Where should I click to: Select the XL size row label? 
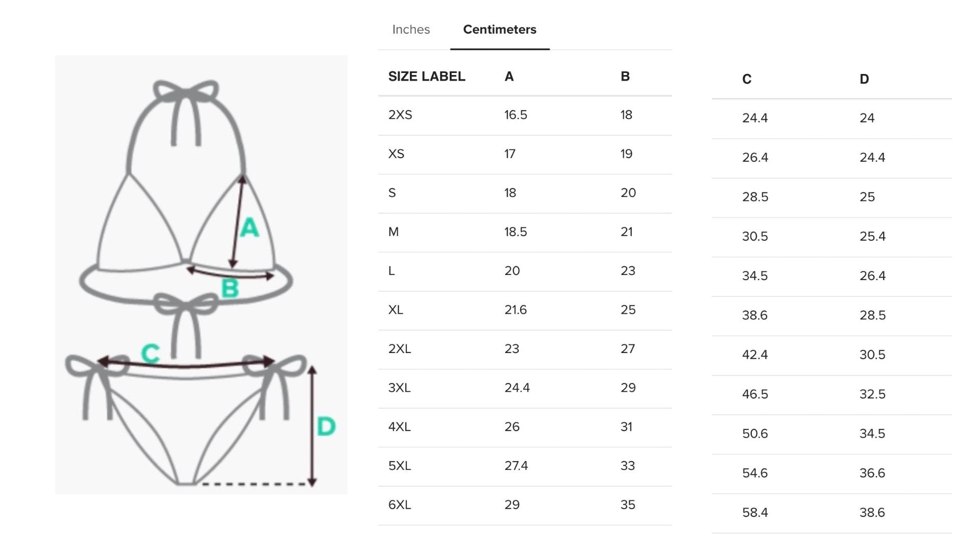[x=396, y=310]
